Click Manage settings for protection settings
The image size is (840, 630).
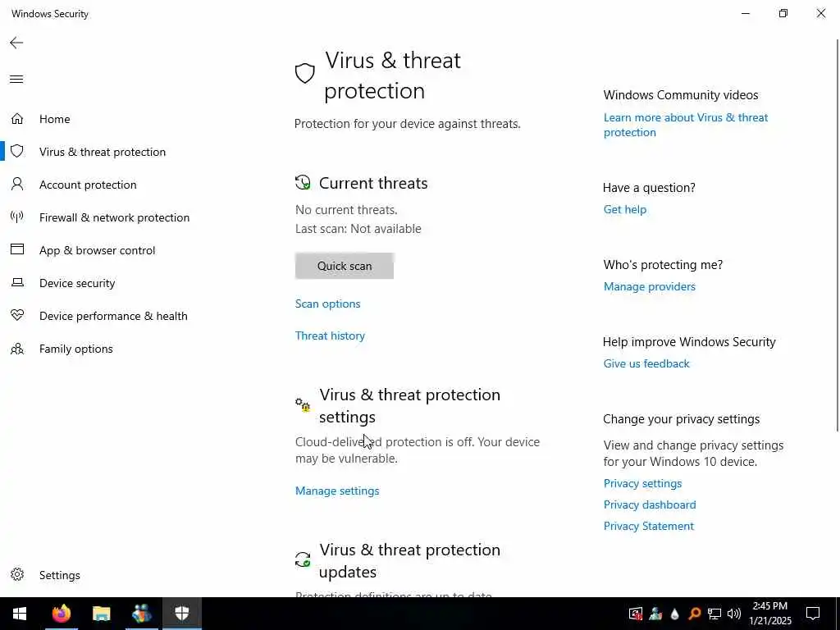[337, 491]
